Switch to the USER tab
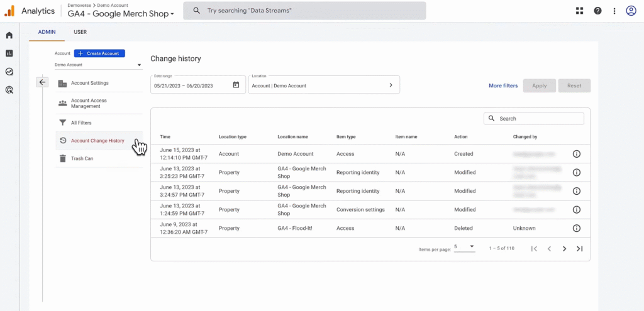The width and height of the screenshot is (644, 311). (80, 32)
